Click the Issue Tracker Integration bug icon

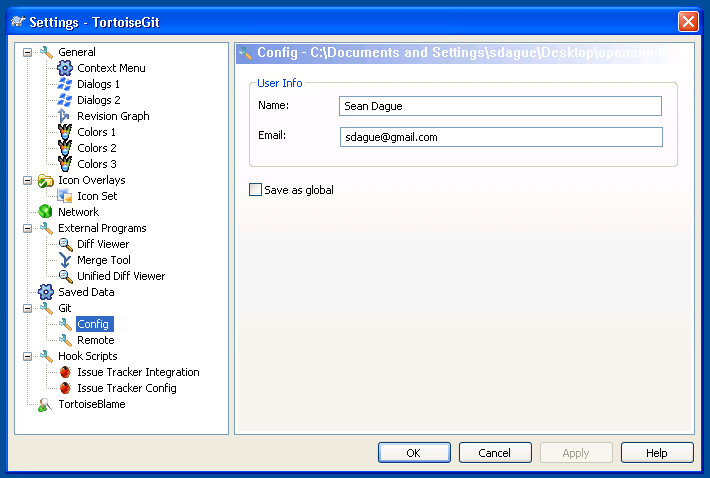(x=65, y=372)
